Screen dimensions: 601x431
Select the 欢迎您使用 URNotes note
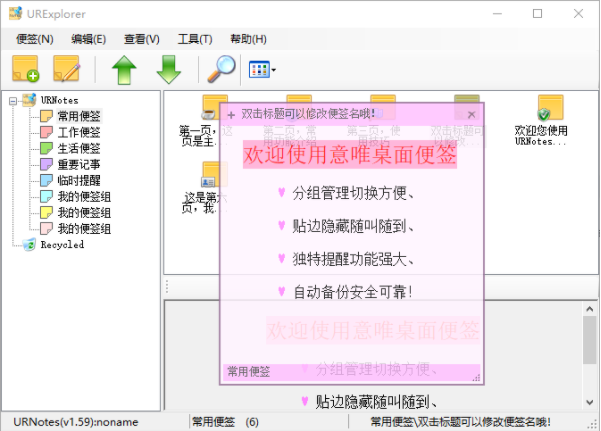541,120
